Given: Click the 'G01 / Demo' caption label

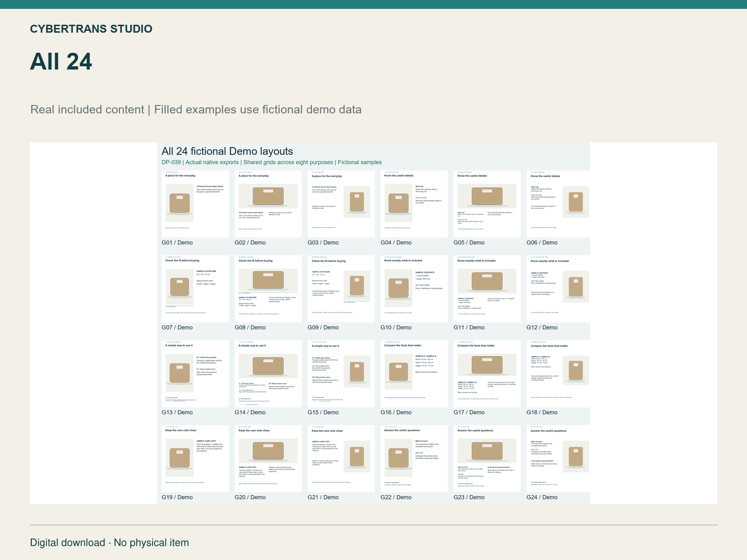Looking at the screenshot, I should pos(177,243).
